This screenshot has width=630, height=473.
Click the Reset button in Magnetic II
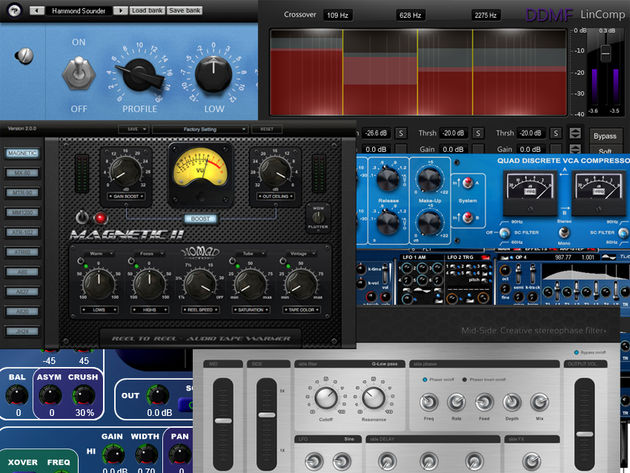point(267,129)
